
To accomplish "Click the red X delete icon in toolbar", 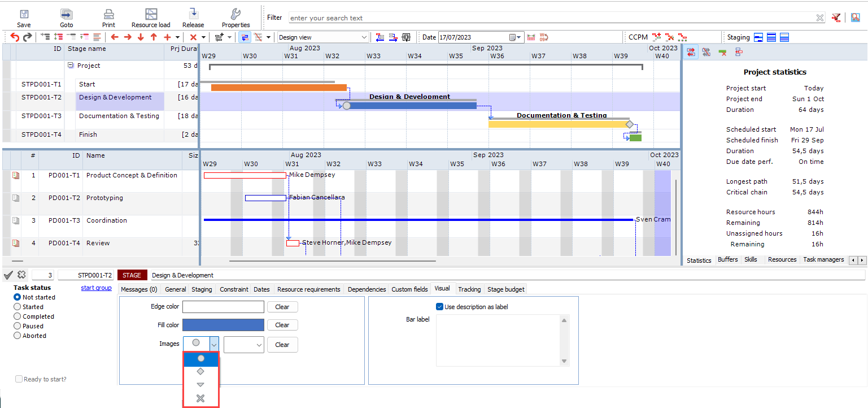I will pos(193,37).
